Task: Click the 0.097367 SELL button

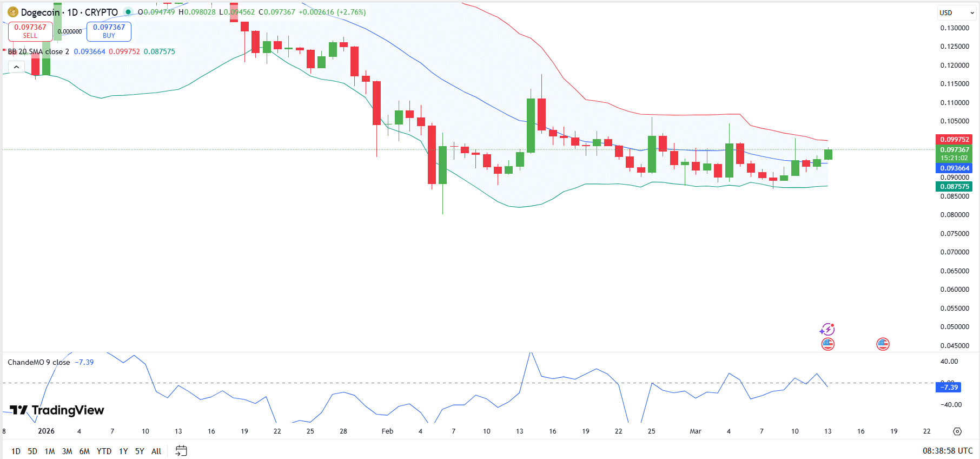Action: (x=30, y=31)
